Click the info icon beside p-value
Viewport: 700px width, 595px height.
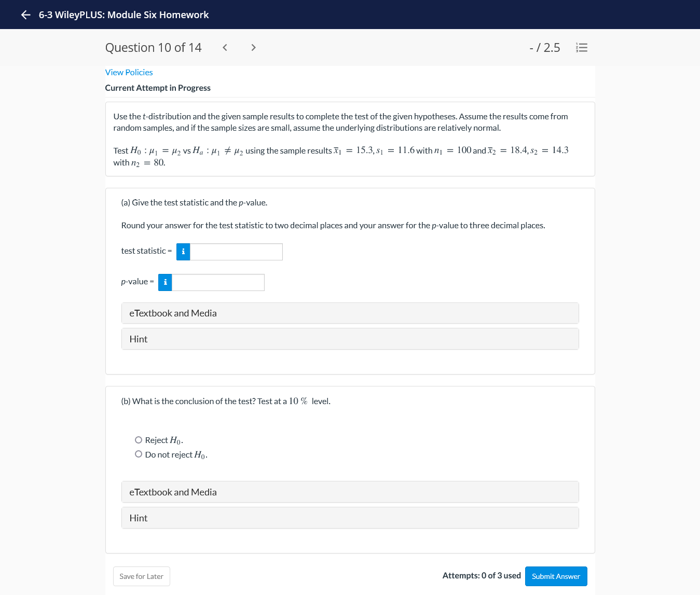[x=165, y=282]
